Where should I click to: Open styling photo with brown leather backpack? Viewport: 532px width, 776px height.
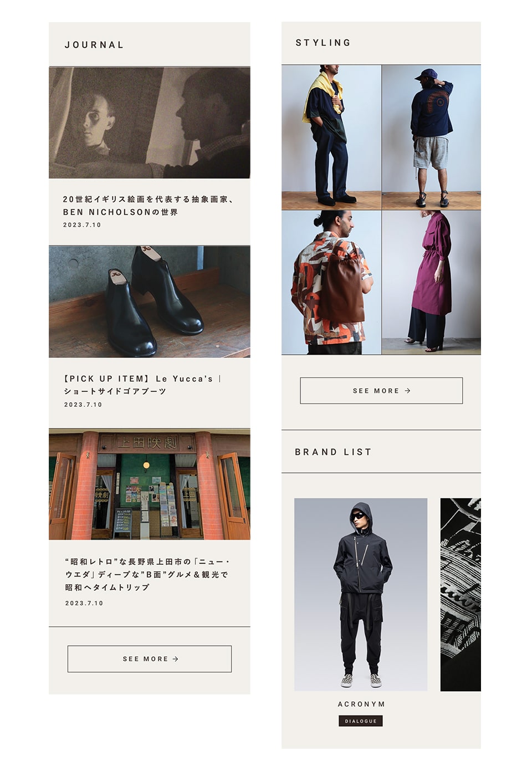click(331, 283)
